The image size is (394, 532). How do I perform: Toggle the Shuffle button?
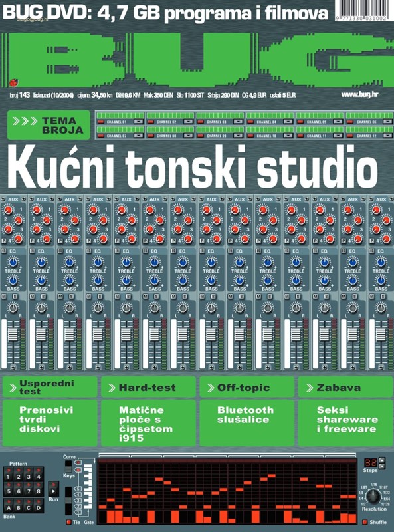(x=365, y=522)
